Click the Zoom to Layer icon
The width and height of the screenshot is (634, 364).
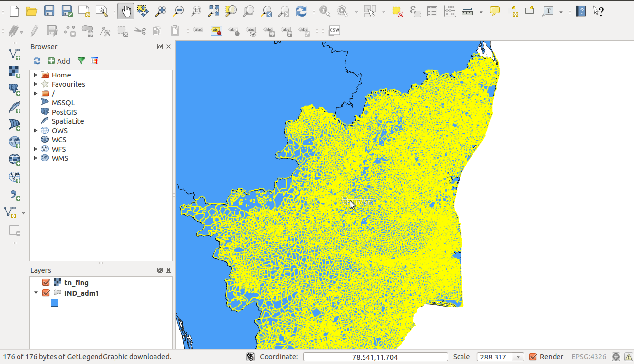click(x=249, y=11)
